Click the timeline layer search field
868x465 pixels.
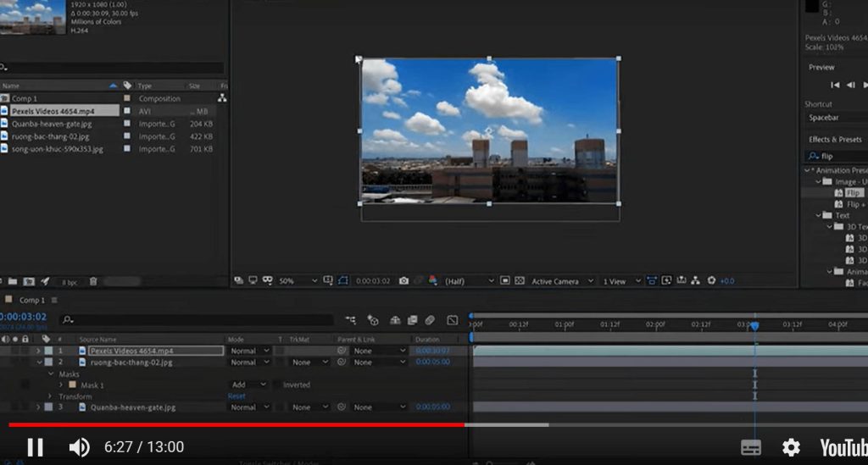click(x=197, y=319)
